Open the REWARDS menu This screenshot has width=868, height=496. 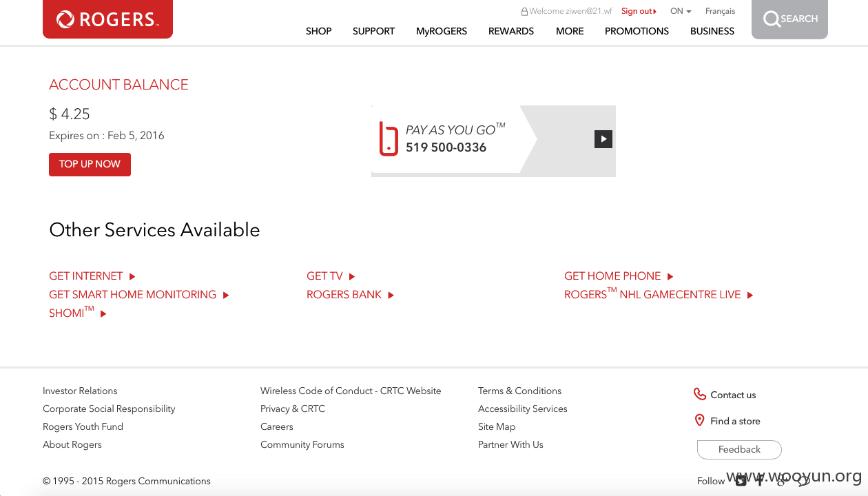pos(511,31)
